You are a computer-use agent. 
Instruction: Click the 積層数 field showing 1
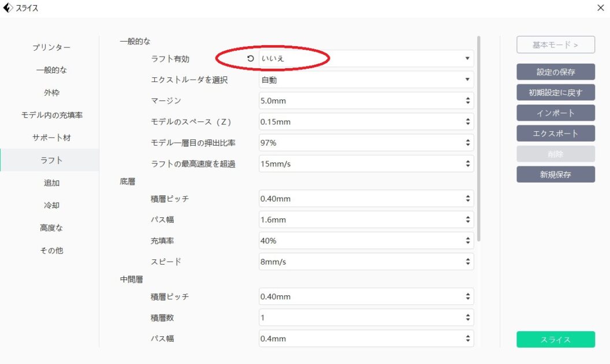point(366,318)
